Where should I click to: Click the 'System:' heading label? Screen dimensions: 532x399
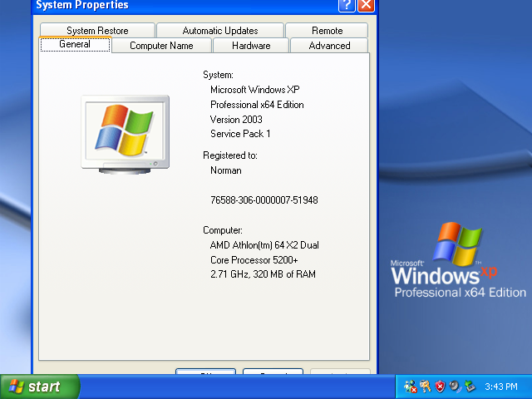point(218,75)
